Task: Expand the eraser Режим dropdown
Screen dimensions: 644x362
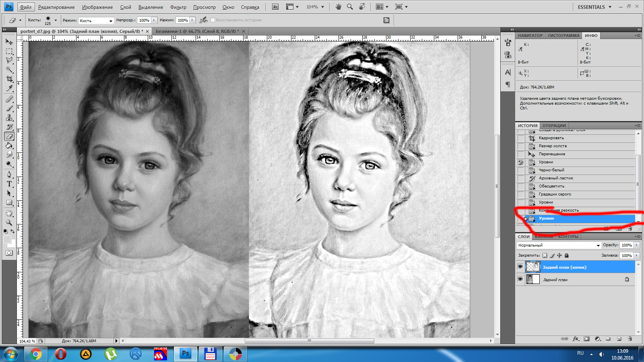Action: pos(97,21)
